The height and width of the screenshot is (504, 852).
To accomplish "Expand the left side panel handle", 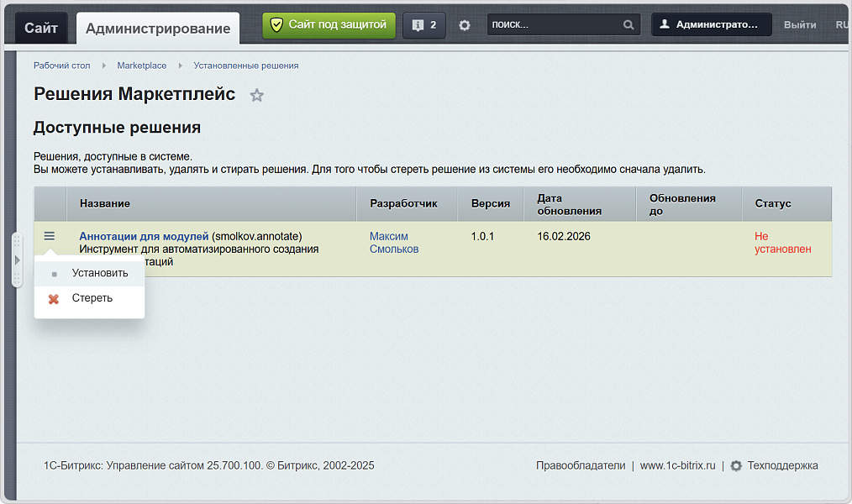I will 17,260.
